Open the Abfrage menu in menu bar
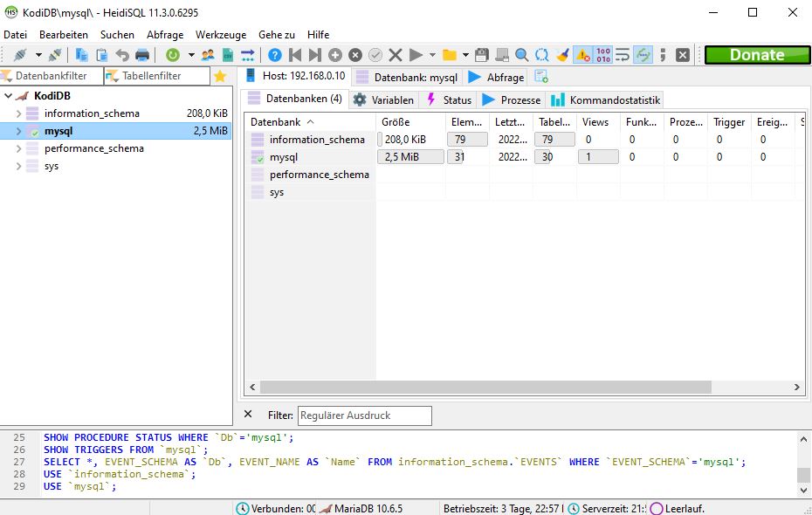 click(165, 35)
